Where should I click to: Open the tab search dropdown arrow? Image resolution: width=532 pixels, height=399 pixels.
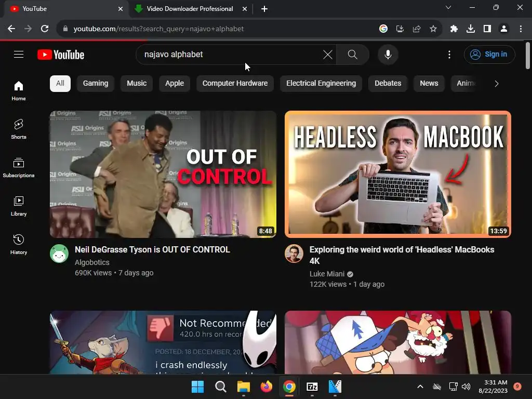[x=448, y=7]
